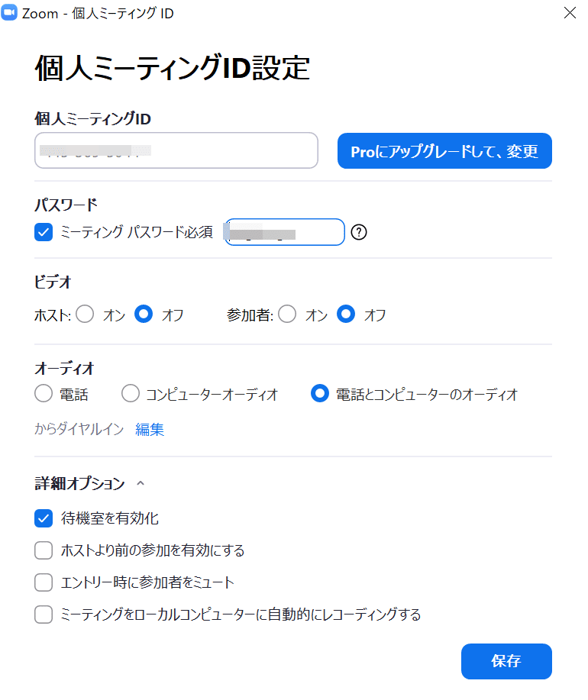The width and height of the screenshot is (588, 700).
Task: Turn 参加者 video オン
Action: (x=287, y=314)
